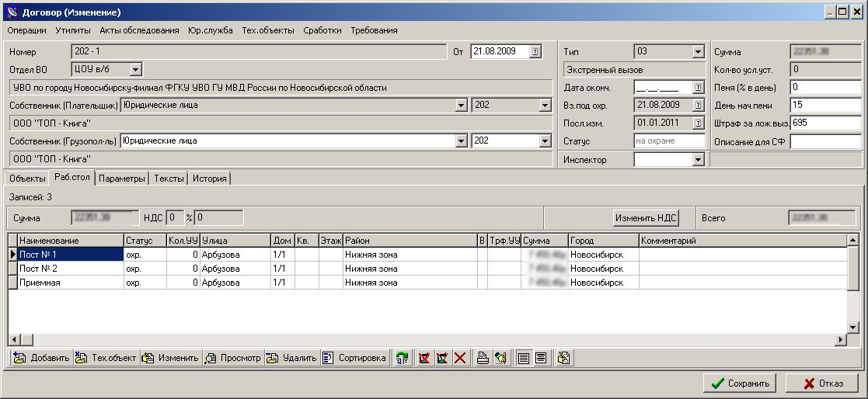Click the НДС percent field
Image resolution: width=868 pixels, height=399 pixels.
tap(175, 217)
